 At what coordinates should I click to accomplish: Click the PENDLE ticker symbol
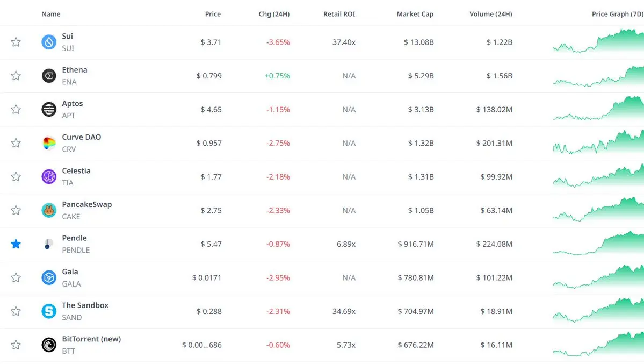tap(76, 250)
